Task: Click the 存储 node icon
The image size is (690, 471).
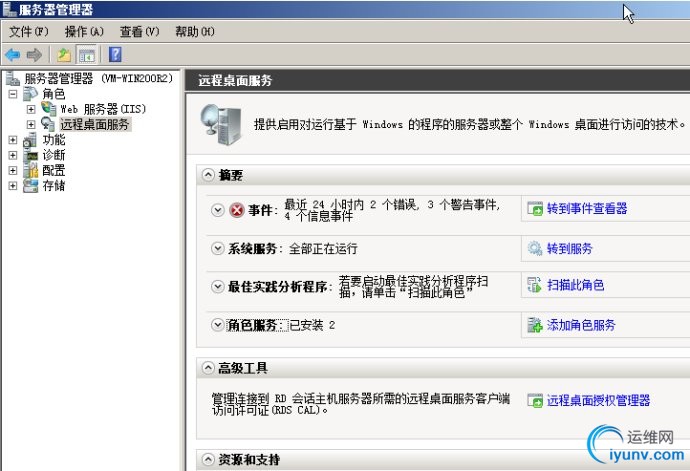Action: (30, 185)
